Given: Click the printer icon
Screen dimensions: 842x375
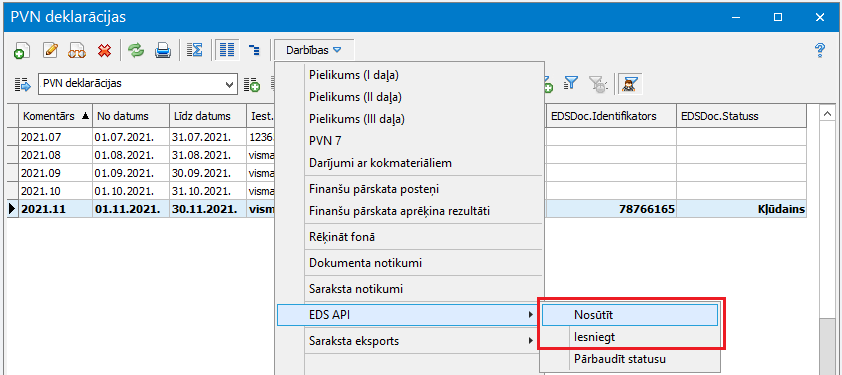Looking at the screenshot, I should (163, 51).
